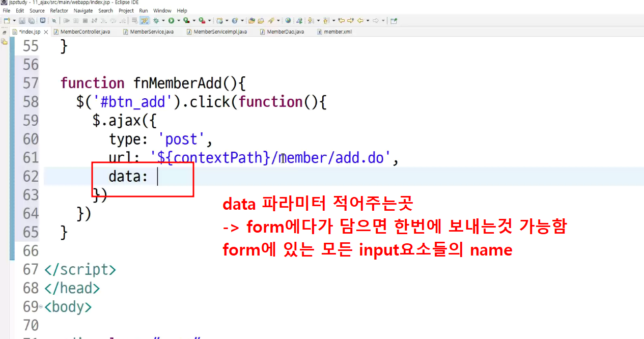
Task: Switch to MemberServiceImpl.java tab
Action: (x=217, y=32)
